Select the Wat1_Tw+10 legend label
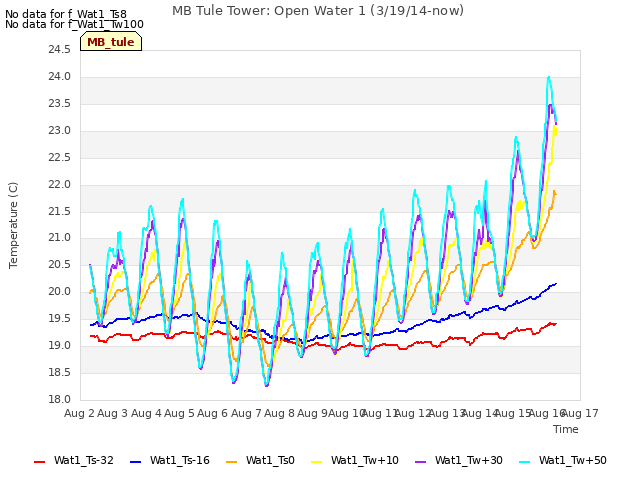Viewport: 640px width, 480px height. point(364,460)
